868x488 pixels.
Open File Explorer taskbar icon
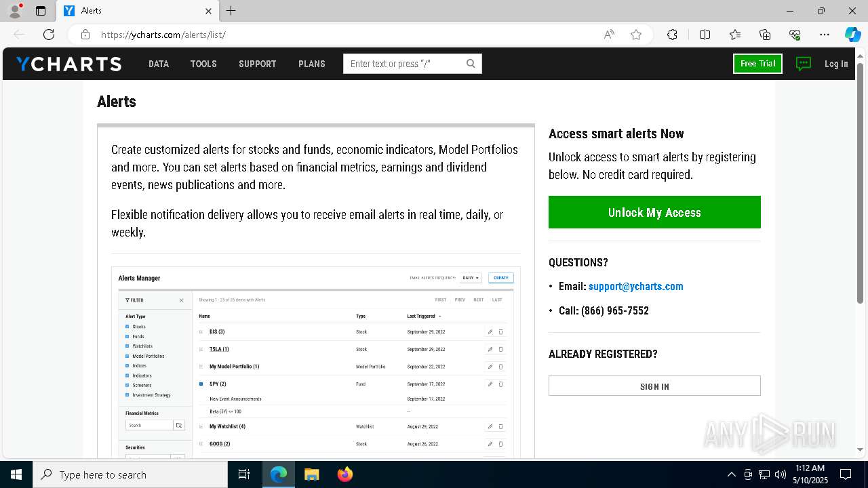[x=311, y=474]
